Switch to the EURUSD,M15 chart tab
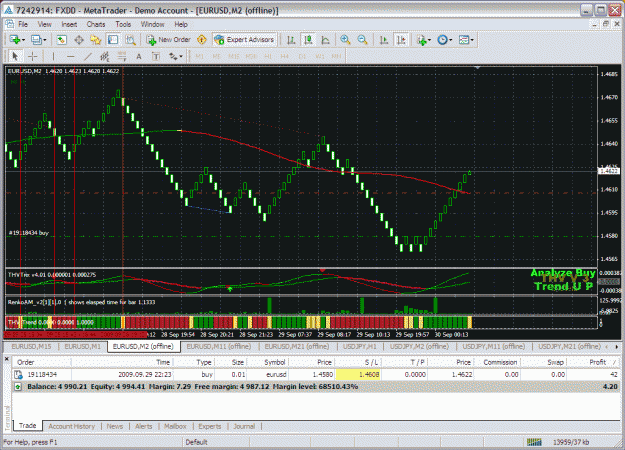Image resolution: width=625 pixels, height=450 pixels. (31, 347)
